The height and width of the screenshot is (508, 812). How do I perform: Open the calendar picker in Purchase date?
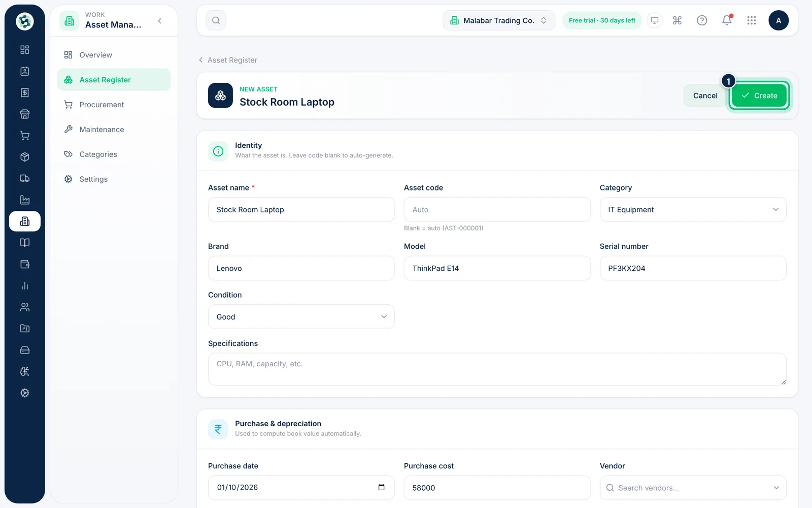click(382, 487)
